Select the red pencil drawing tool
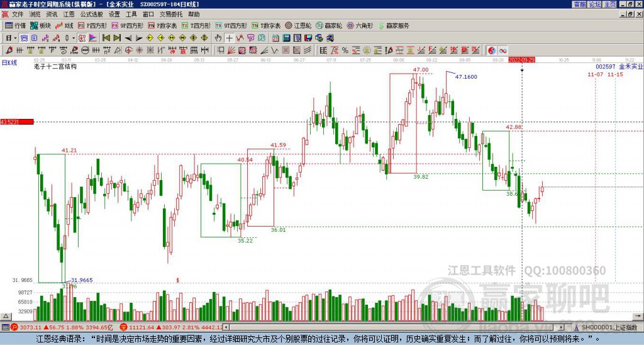The width and height of the screenshot is (644, 345). (x=9, y=50)
